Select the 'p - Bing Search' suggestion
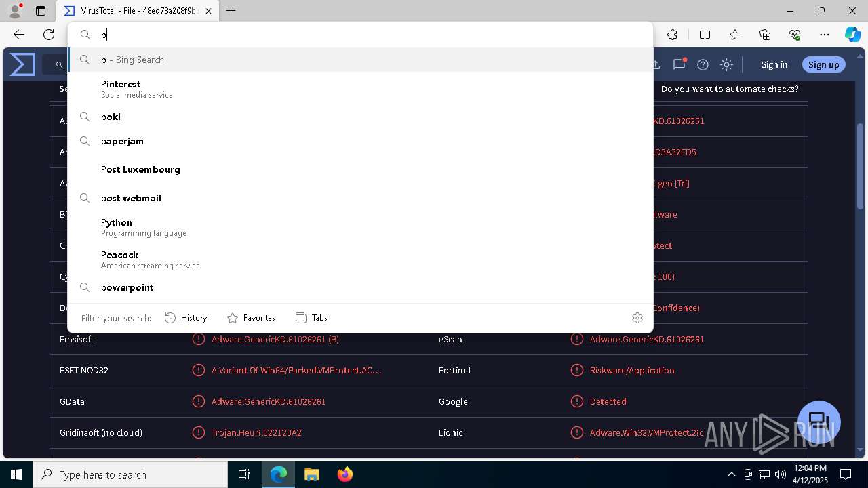 pyautogui.click(x=360, y=60)
